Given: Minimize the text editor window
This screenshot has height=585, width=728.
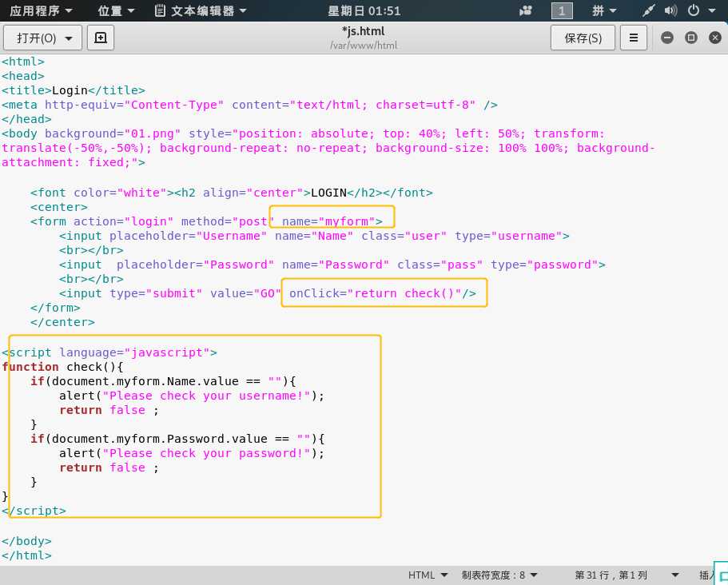Looking at the screenshot, I should [667, 38].
